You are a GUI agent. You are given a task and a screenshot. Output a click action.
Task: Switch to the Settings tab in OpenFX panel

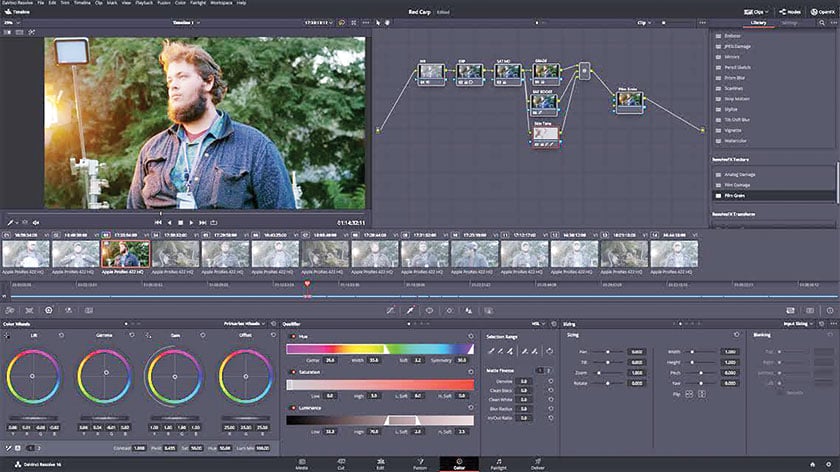[x=790, y=22]
